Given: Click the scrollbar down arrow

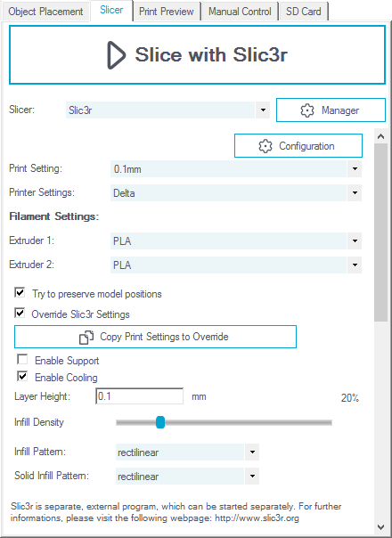Looking at the screenshot, I should [380, 527].
